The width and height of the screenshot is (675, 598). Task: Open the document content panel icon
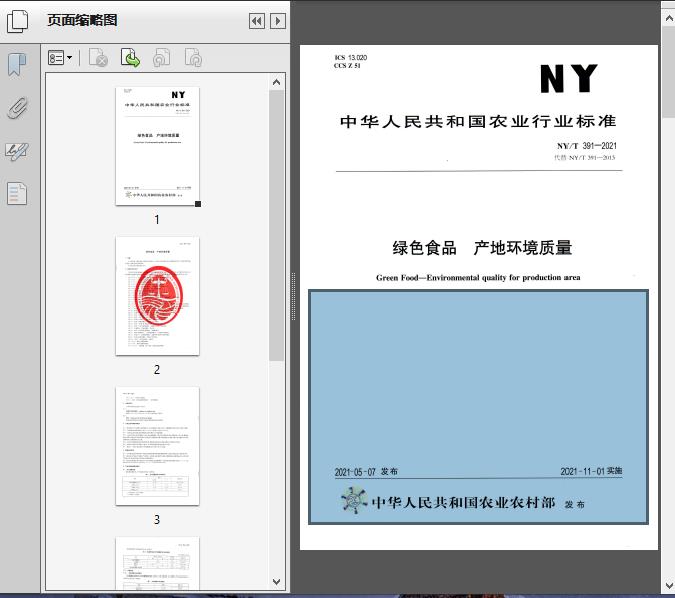point(17,194)
